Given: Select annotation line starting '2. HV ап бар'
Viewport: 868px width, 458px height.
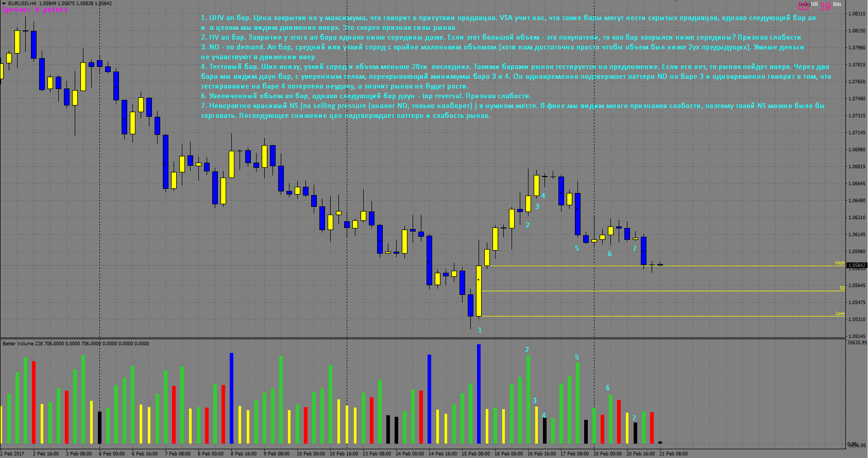Looking at the screenshot, I should [x=501, y=37].
